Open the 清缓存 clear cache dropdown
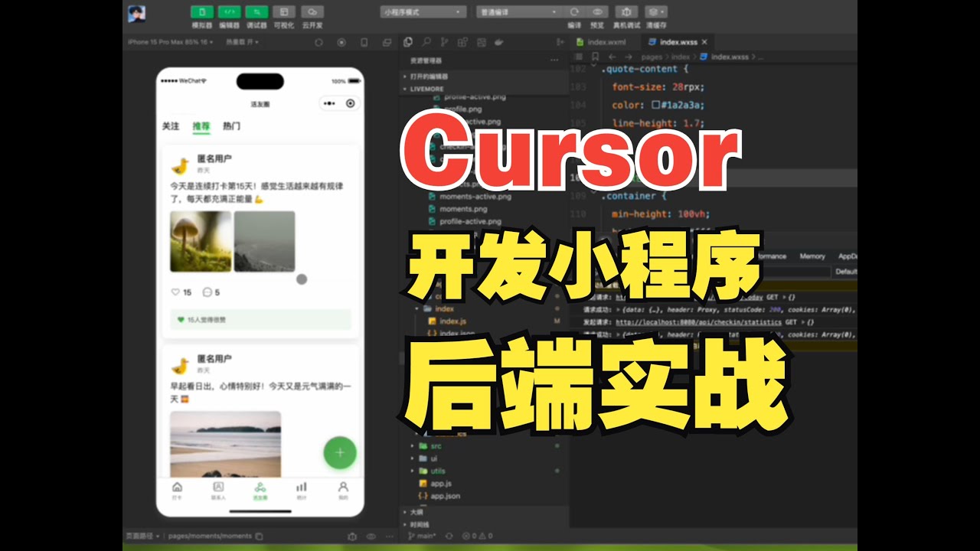Image resolution: width=980 pixels, height=551 pixels. (x=655, y=12)
